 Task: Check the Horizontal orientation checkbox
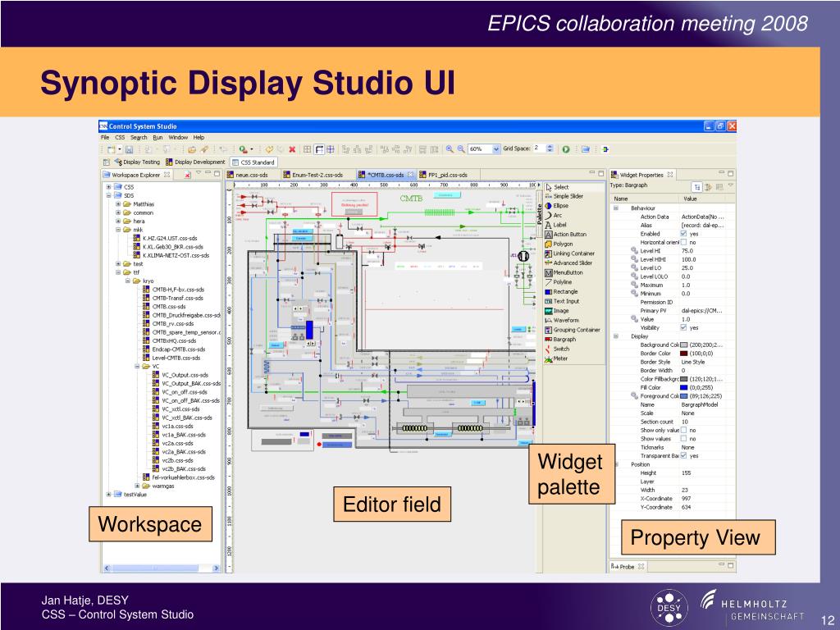(683, 243)
